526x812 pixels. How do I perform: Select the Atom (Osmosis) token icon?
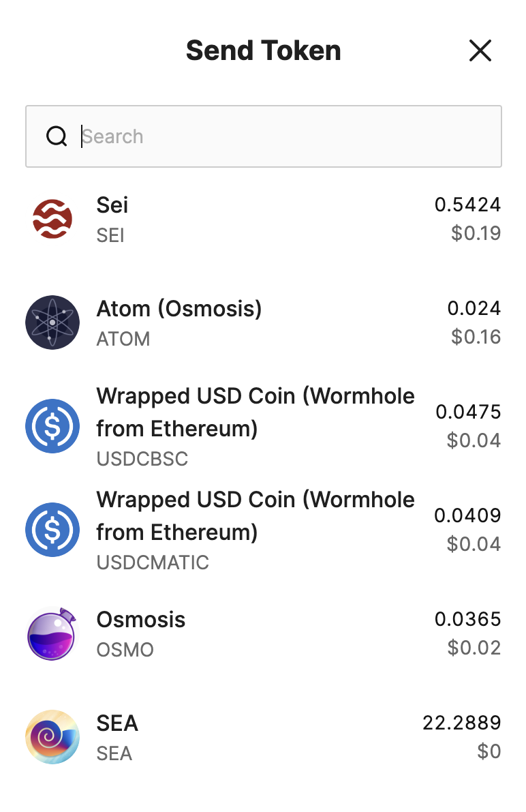pyautogui.click(x=52, y=322)
